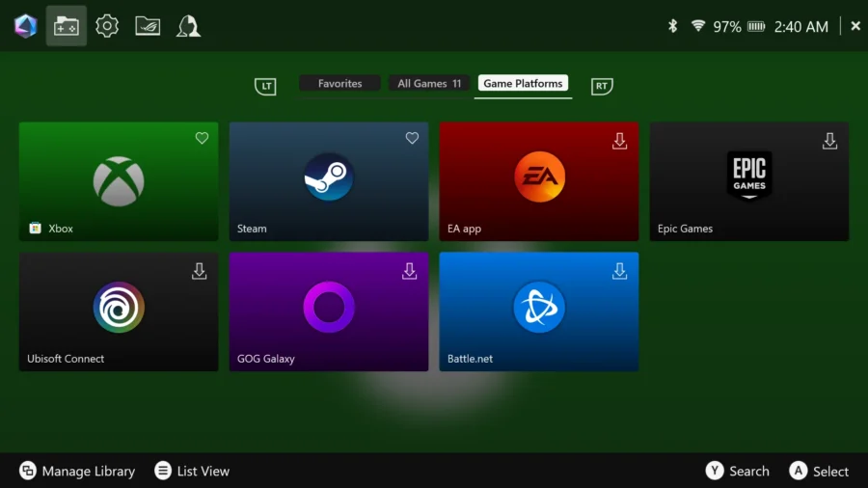Image resolution: width=868 pixels, height=488 pixels.
Task: Select the Game Platforms tab
Action: point(523,84)
